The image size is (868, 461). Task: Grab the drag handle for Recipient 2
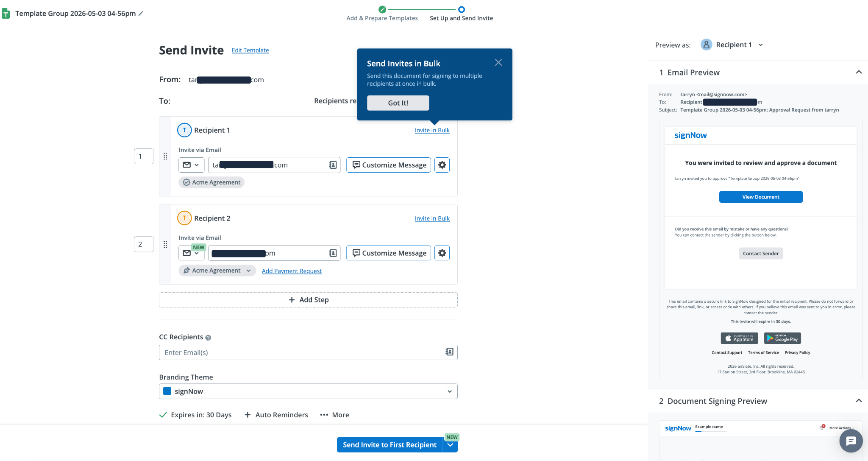pos(165,244)
